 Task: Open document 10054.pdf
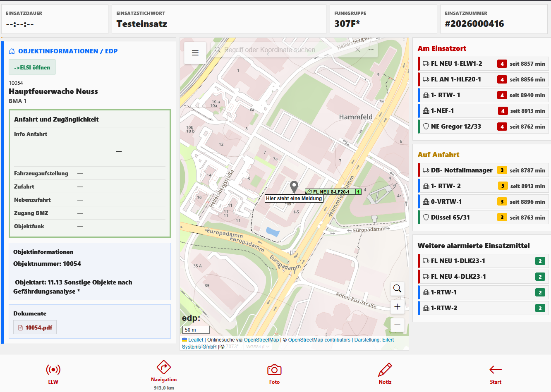pos(35,327)
